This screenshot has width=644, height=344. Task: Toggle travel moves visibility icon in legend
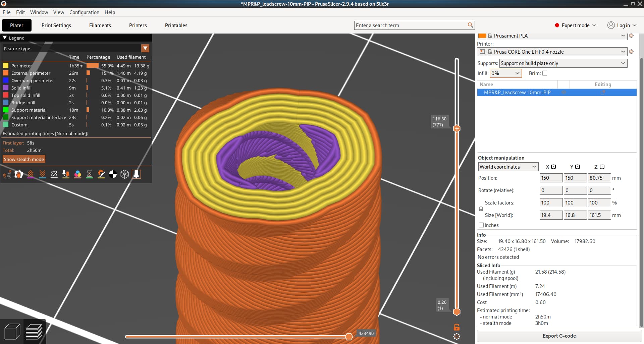click(x=7, y=174)
